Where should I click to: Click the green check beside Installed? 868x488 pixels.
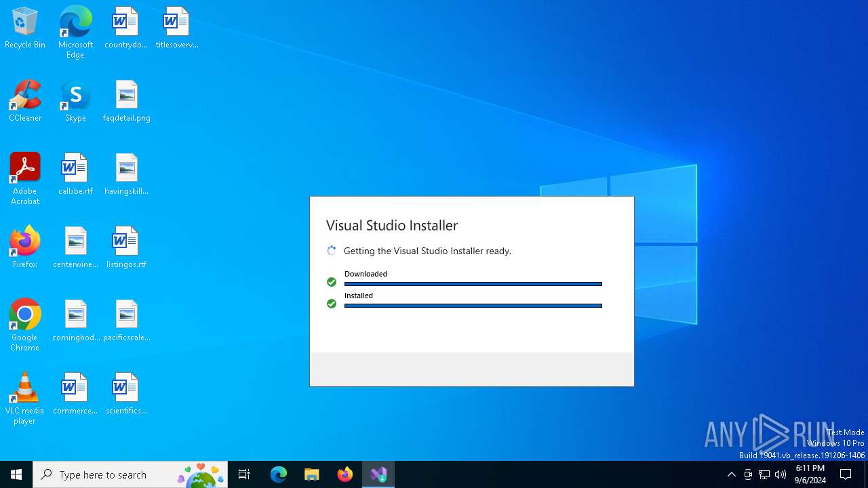click(332, 304)
